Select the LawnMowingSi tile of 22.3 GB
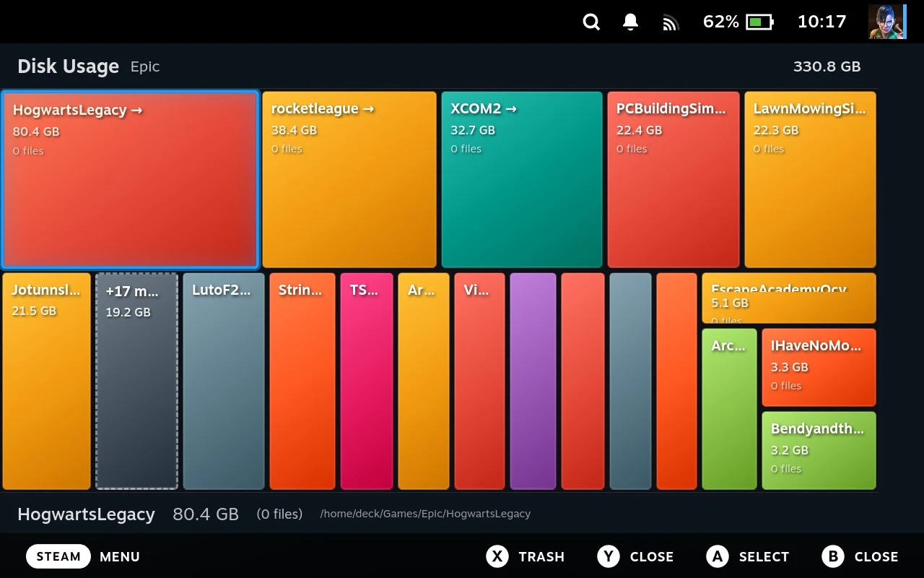The width and height of the screenshot is (924, 578). point(810,180)
